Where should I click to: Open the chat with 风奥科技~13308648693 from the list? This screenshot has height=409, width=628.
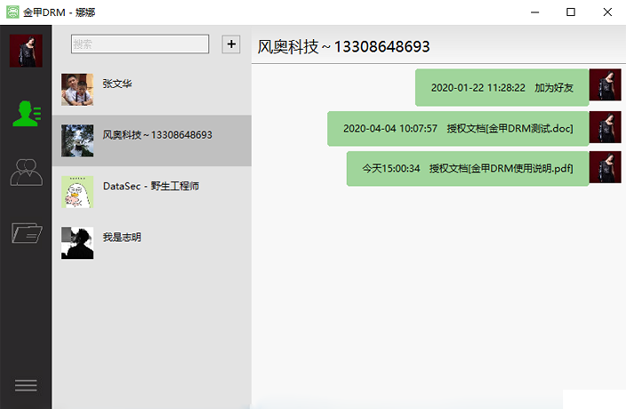(157, 134)
